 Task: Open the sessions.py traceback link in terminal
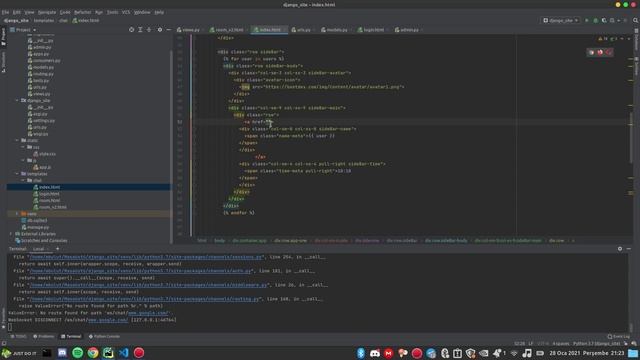(x=146, y=257)
